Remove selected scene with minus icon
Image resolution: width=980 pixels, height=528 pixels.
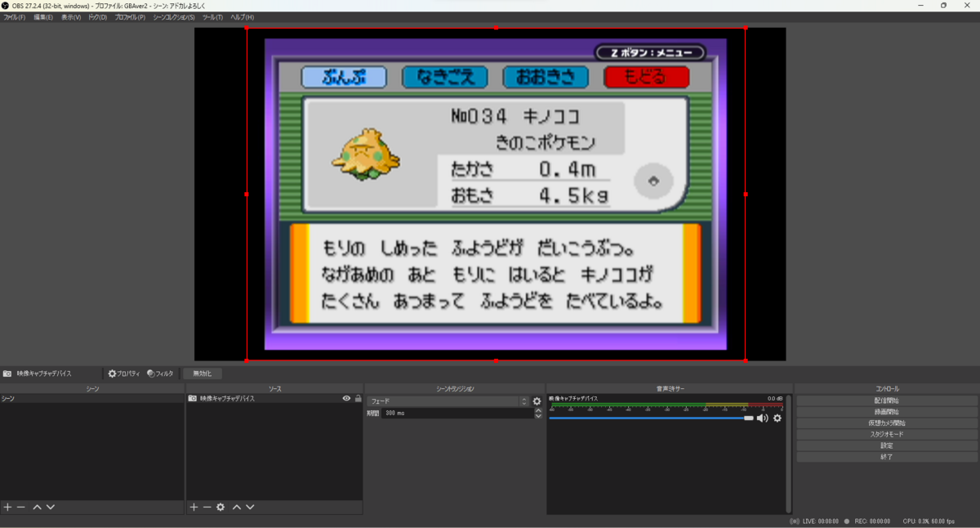coord(21,507)
